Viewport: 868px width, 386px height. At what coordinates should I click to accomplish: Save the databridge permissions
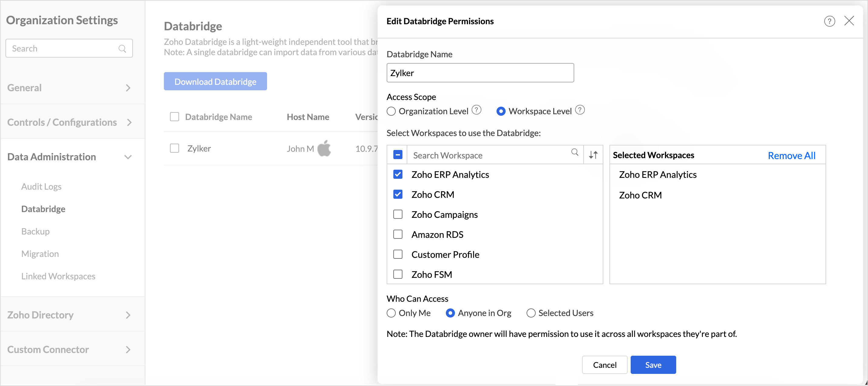click(x=653, y=365)
